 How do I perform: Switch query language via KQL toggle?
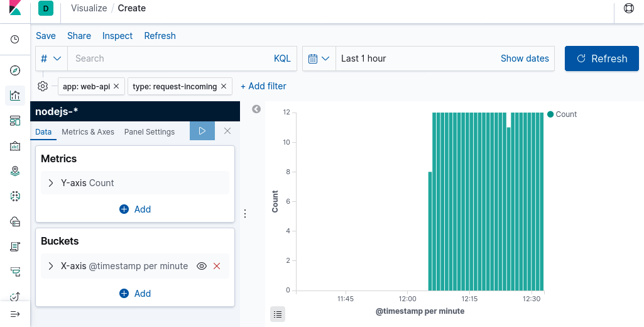tap(282, 58)
